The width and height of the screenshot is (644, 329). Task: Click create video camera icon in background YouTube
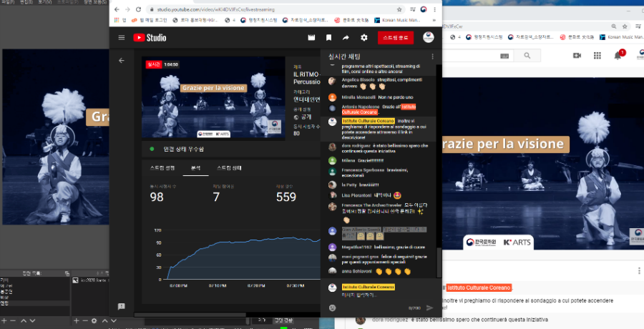click(577, 56)
